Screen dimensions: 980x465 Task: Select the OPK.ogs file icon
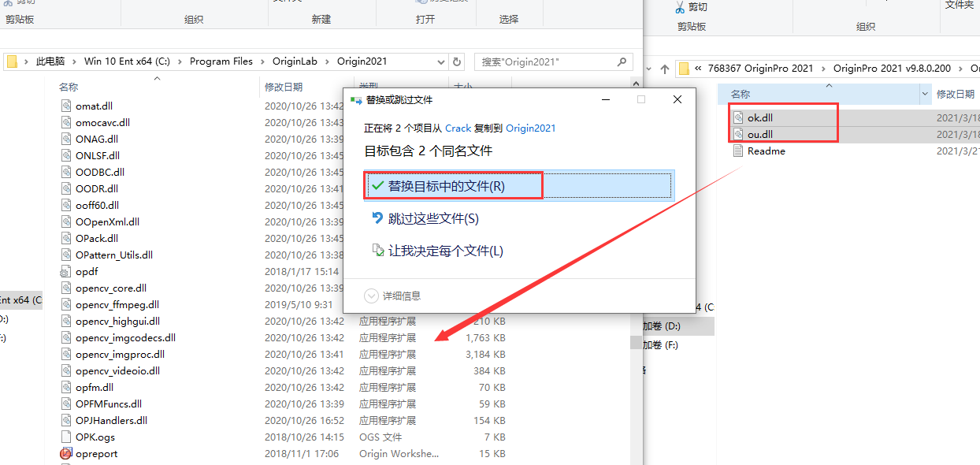click(65, 437)
